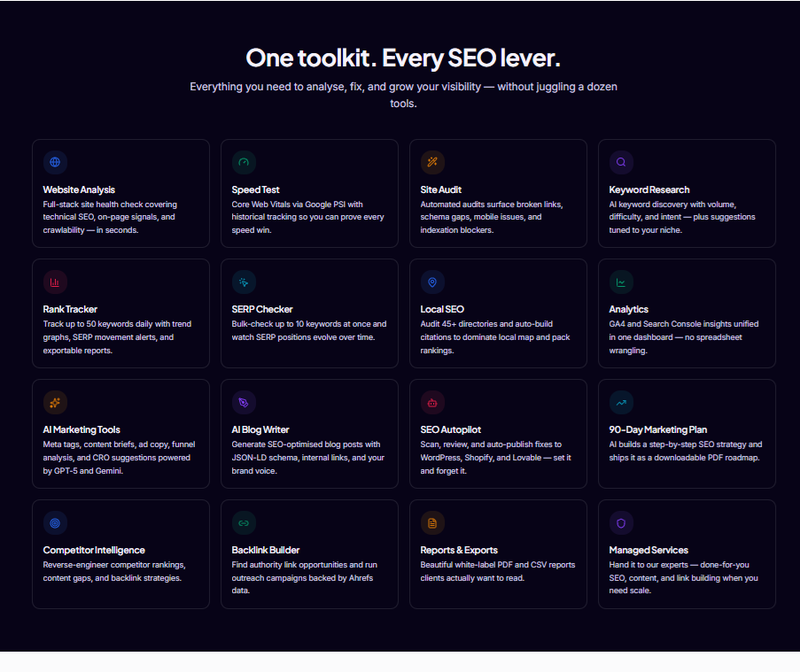
Task: Click the AI Marketing Tools sparkle icon
Action: pyautogui.click(x=55, y=403)
